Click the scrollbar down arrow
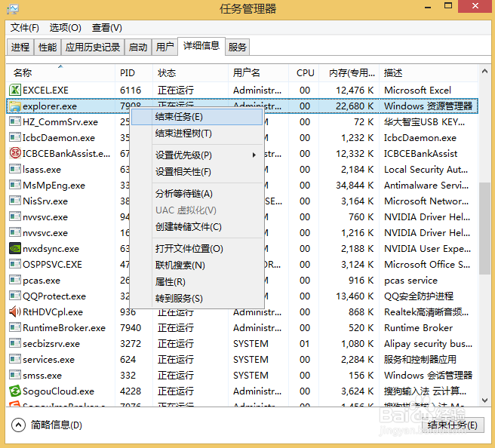This screenshot has width=495, height=448. pos(484,400)
